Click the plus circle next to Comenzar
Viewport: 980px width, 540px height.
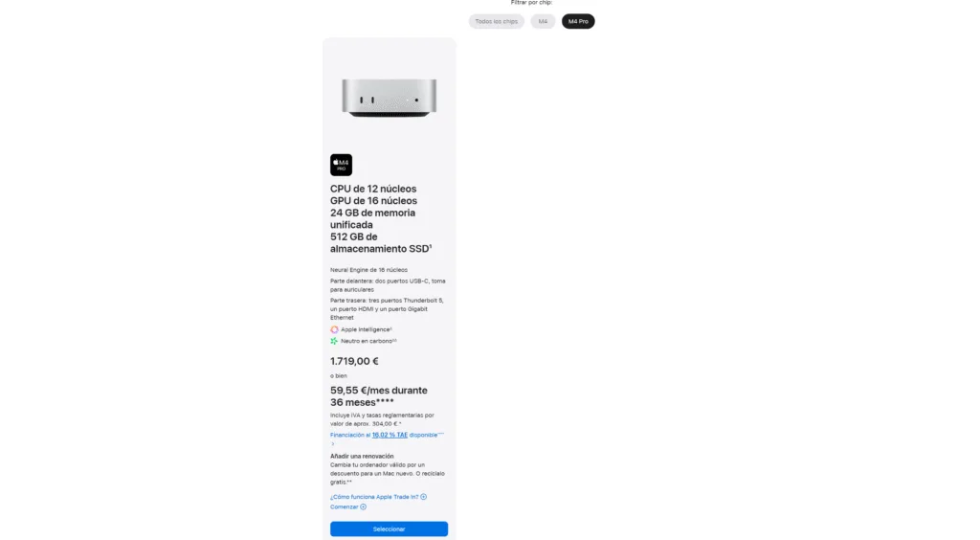click(363, 506)
